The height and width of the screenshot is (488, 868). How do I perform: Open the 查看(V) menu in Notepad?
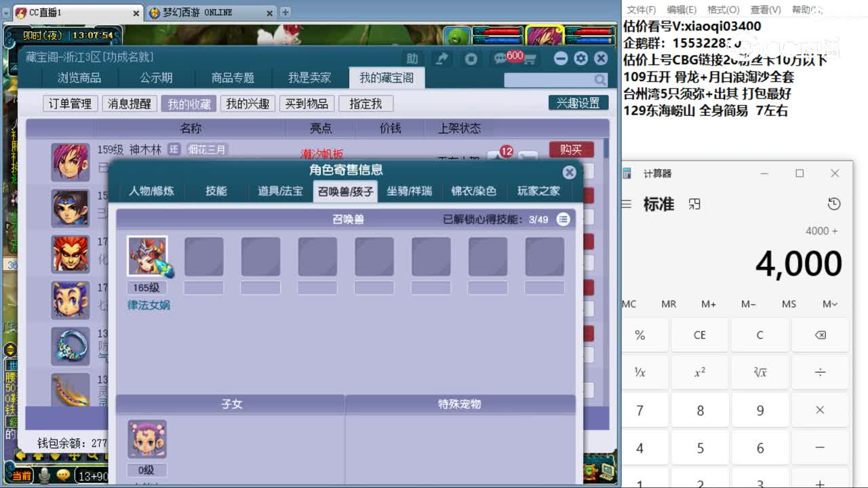765,9
